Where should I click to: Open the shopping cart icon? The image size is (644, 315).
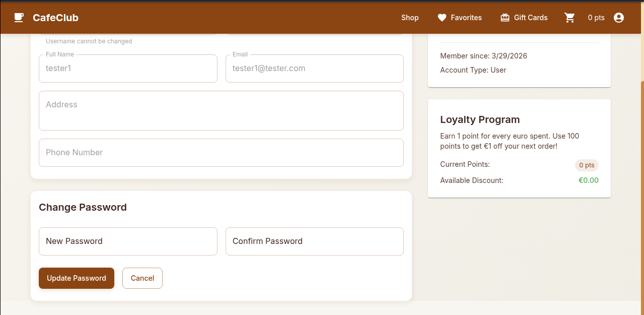569,18
